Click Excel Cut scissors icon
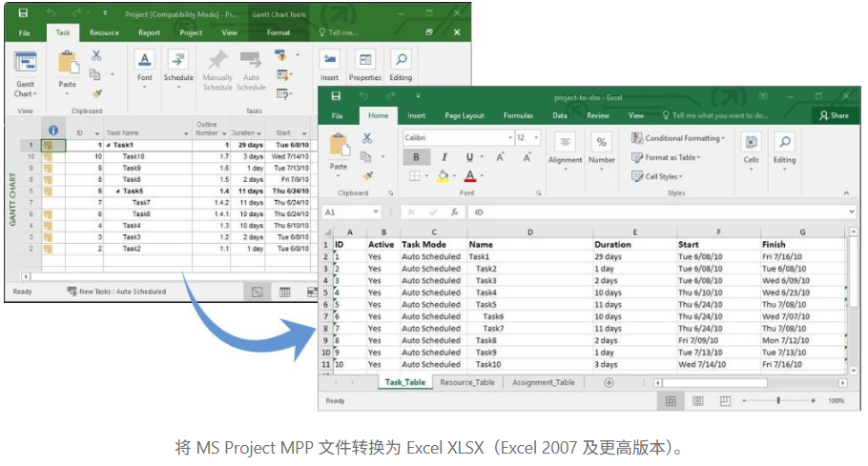Image resolution: width=868 pixels, height=466 pixels. [x=367, y=138]
